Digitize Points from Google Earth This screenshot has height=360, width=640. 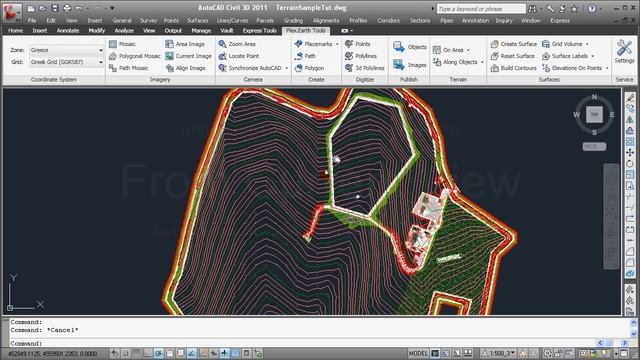coord(358,44)
